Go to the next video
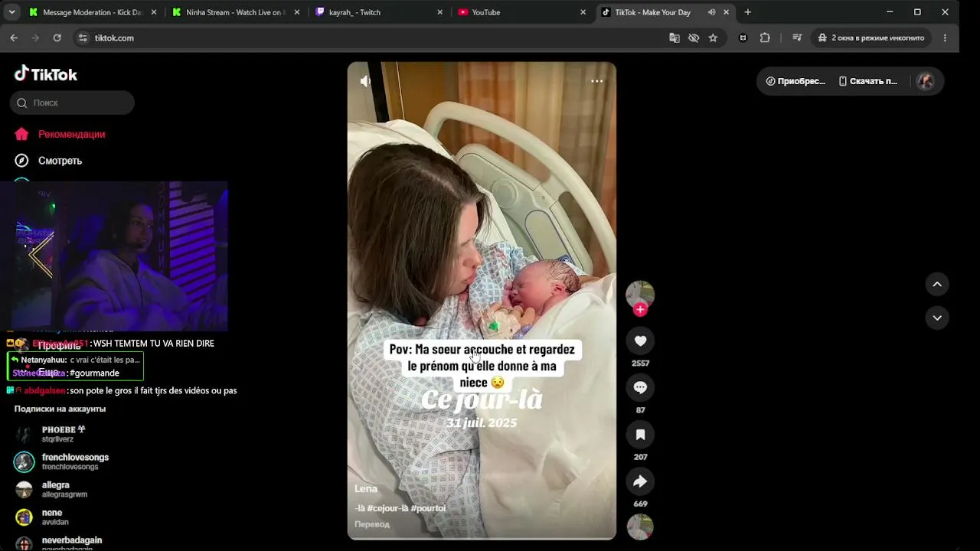This screenshot has width=980, height=551. [937, 318]
